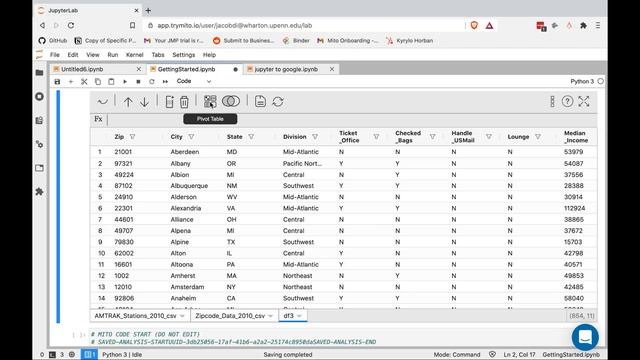Screen dimensions: 640x360
Task: Toggle Mito fullscreen mode
Action: [584, 101]
